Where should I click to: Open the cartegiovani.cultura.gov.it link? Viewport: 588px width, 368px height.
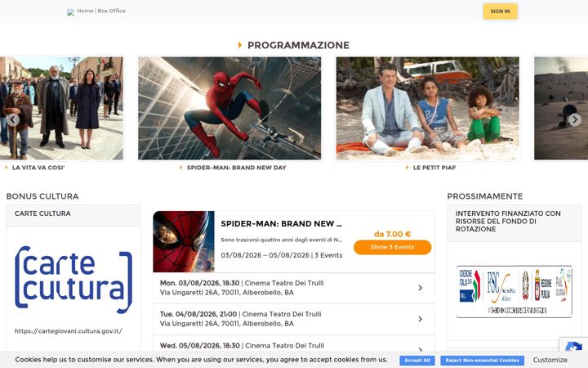click(69, 331)
